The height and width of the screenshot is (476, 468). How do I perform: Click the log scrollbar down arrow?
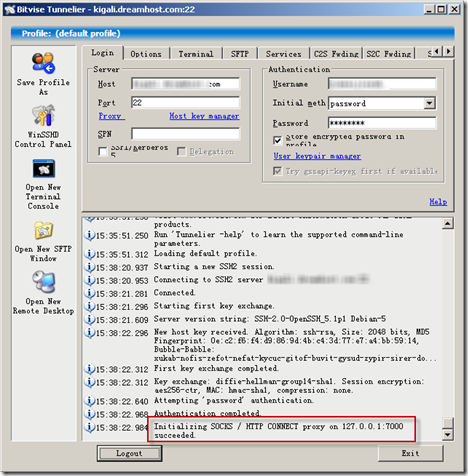point(448,435)
